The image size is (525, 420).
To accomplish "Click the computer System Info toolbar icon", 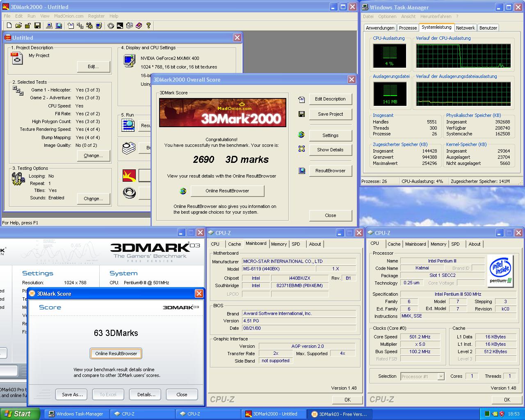I will 49,25.
